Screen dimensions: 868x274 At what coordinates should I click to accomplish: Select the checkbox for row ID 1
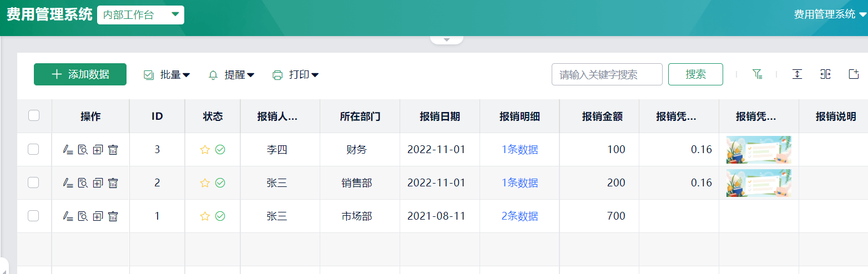pos(33,216)
